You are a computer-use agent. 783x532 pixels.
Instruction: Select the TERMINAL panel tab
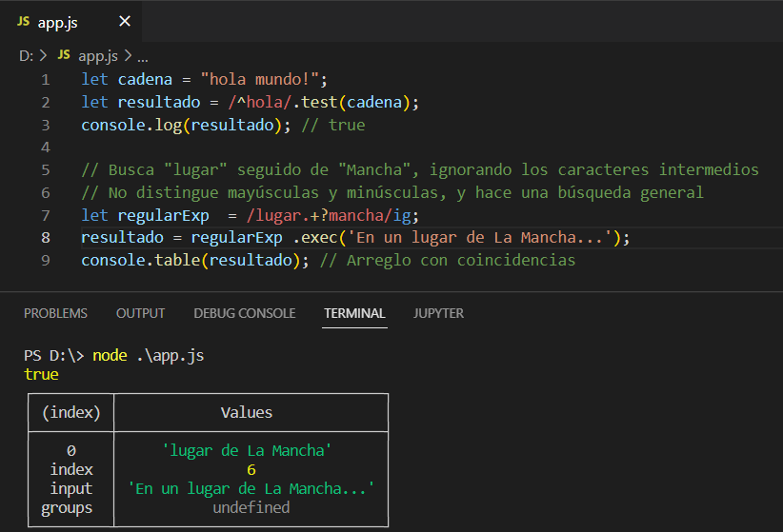pyautogui.click(x=354, y=313)
